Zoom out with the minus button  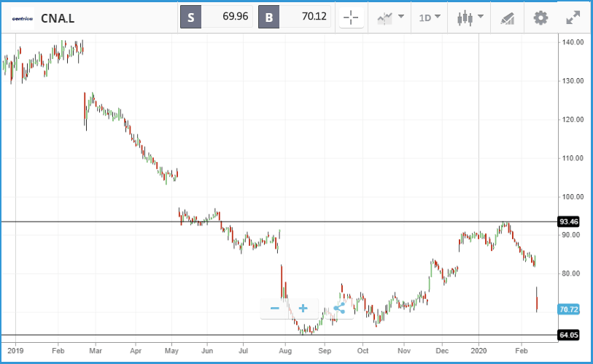[x=275, y=309]
